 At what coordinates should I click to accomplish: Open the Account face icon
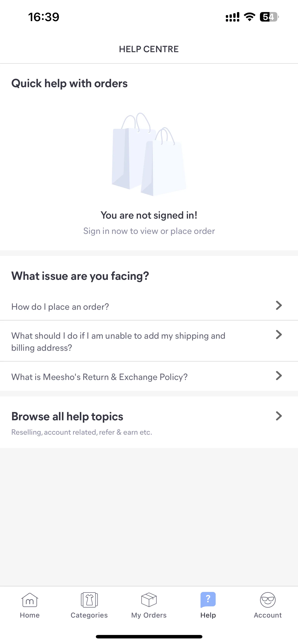(268, 600)
